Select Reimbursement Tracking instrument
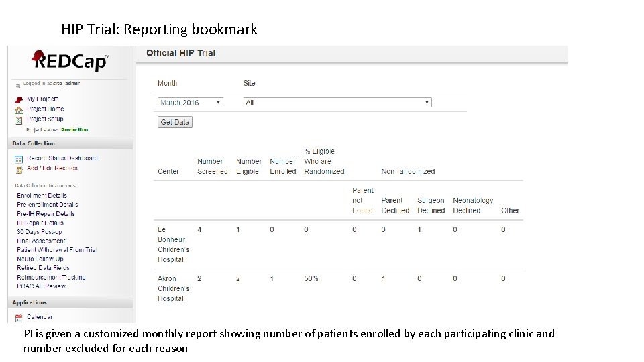 point(52,277)
